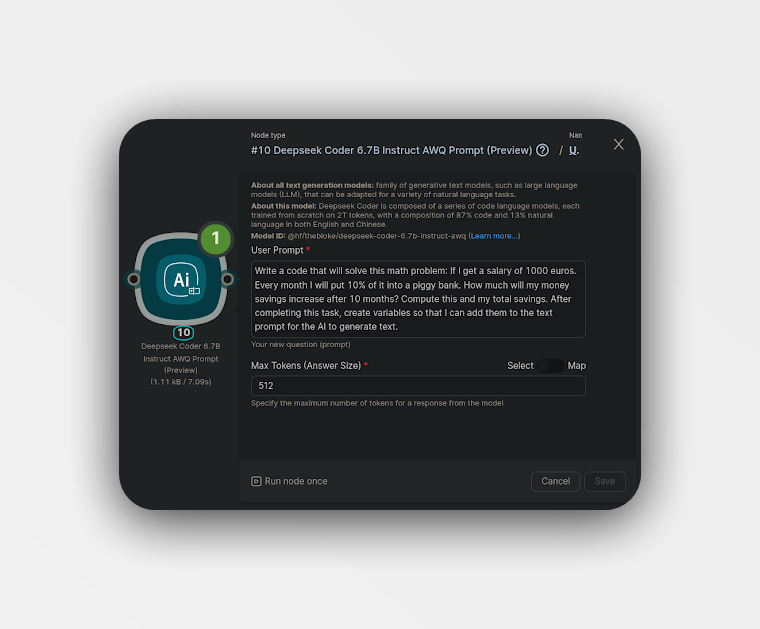Screen dimensions: 760x629
Task: Edit the truncated node name "U."
Action: click(x=574, y=151)
